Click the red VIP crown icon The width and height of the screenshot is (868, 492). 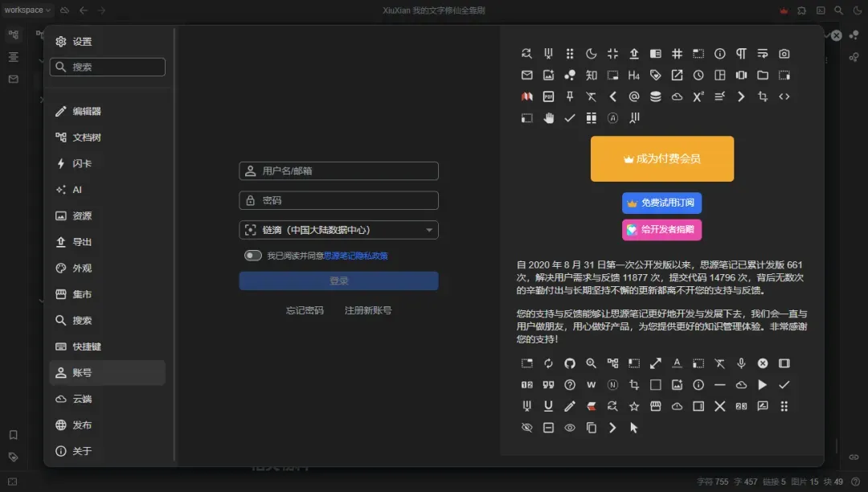click(784, 10)
